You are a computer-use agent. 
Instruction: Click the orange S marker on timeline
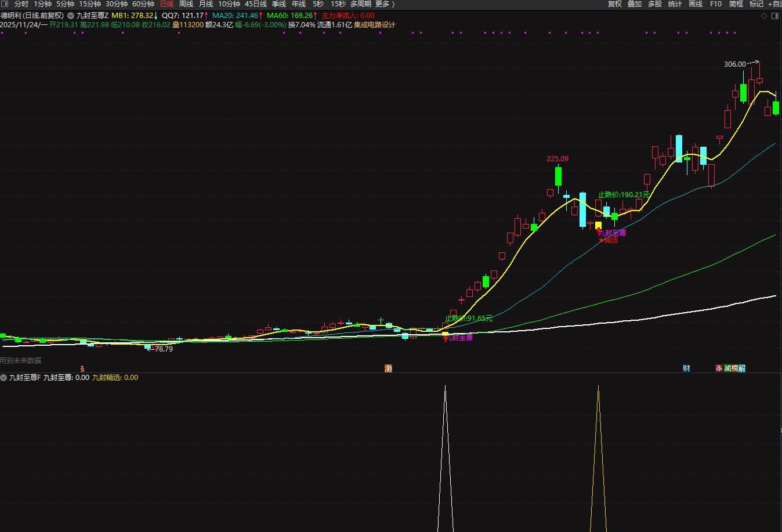(82, 369)
